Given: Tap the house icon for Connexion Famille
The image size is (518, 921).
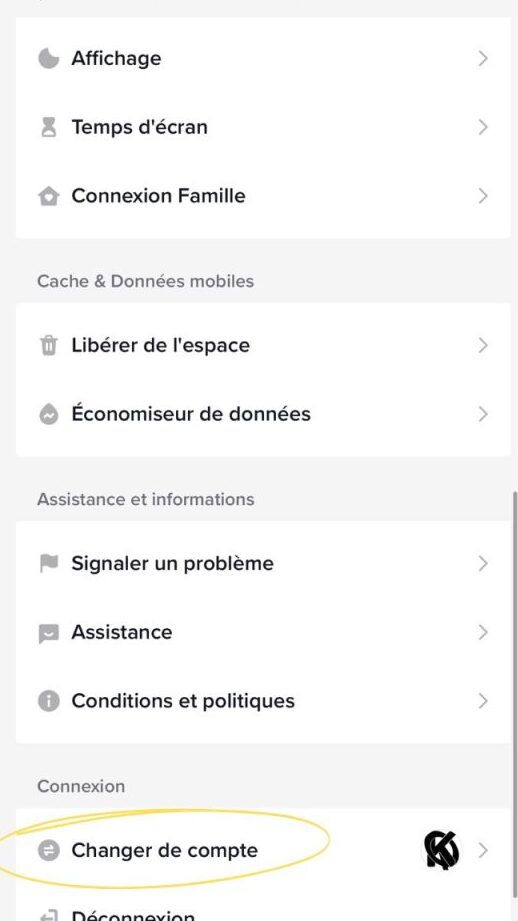Looking at the screenshot, I should tap(49, 196).
